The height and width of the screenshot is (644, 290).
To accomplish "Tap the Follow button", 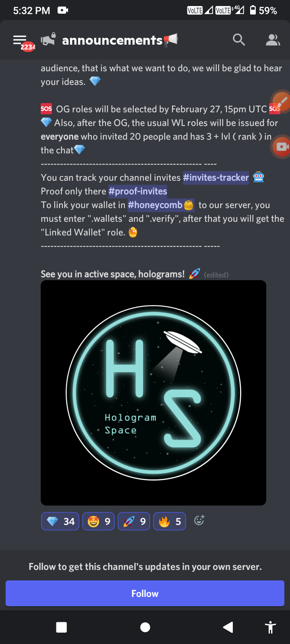I will 145,593.
